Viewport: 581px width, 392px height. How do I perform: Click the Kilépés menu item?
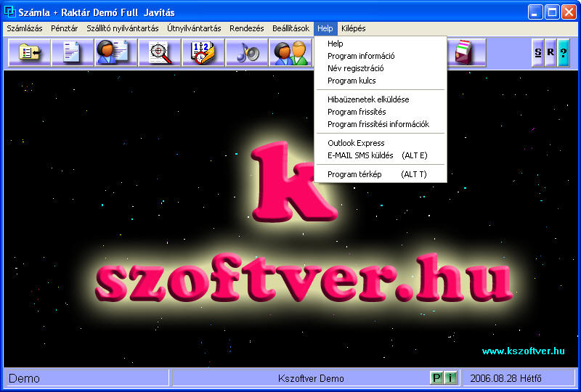(354, 28)
